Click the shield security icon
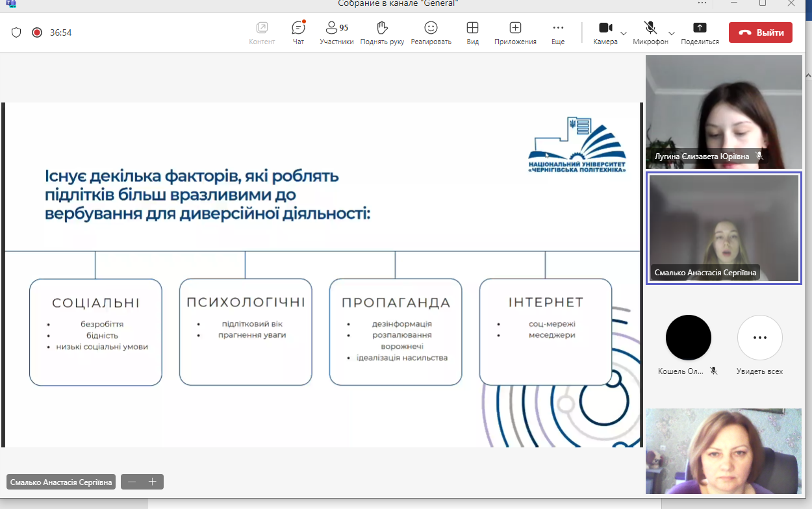Image resolution: width=812 pixels, height=509 pixels. (x=16, y=32)
